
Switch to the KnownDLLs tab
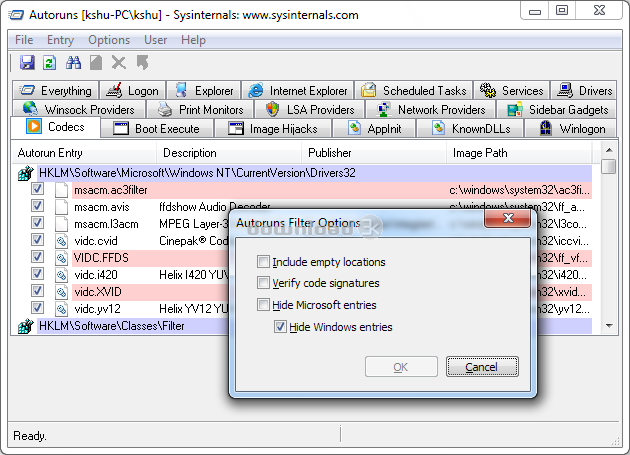tap(470, 129)
